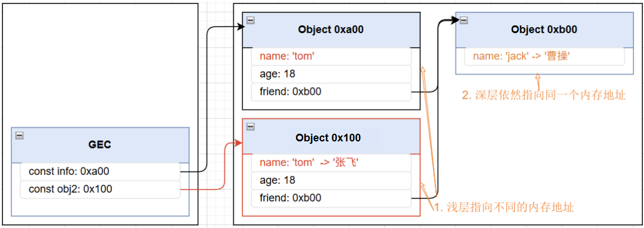Select 'friend: 0xb00' row in Object 0x100

[x=331, y=199]
